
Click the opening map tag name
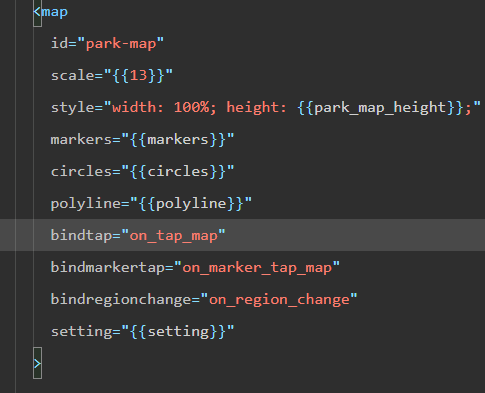pos(55,12)
